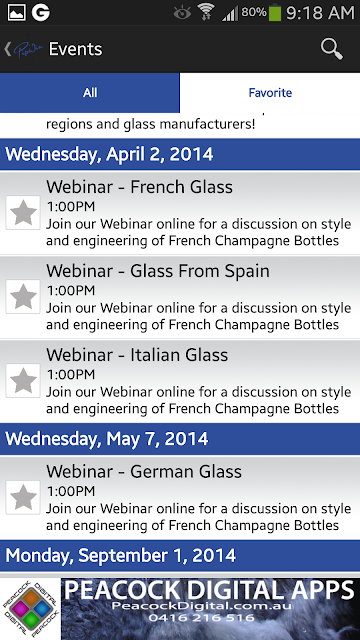
Task: Click the Peacock Digital colorful logo
Action: [30, 609]
